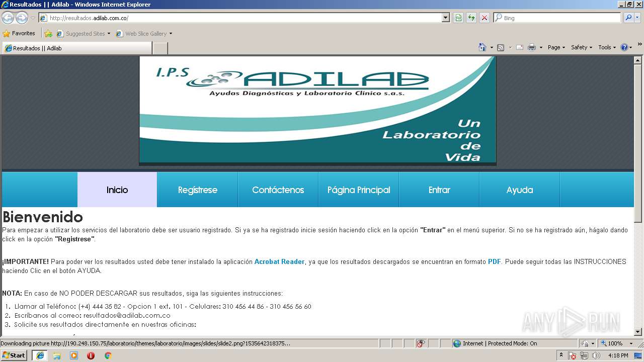
Task: Open recent pages dropdown next to Forward
Action: [33, 18]
